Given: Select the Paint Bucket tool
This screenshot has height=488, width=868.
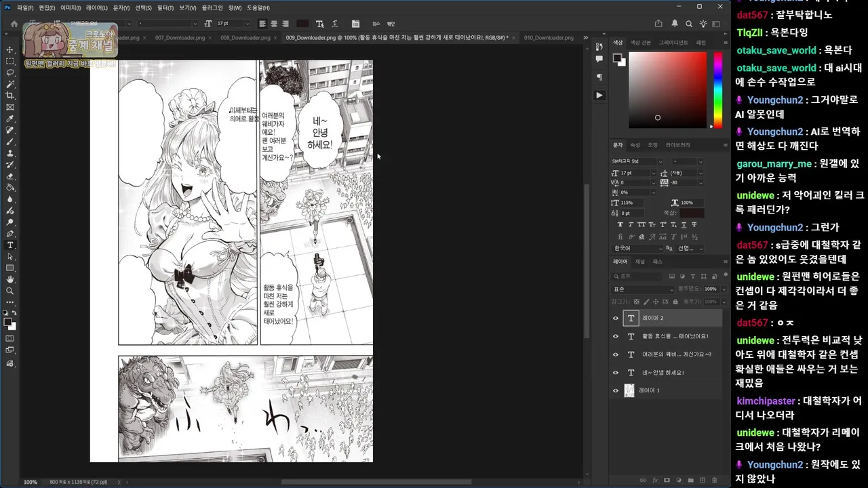Looking at the screenshot, I should (10, 188).
